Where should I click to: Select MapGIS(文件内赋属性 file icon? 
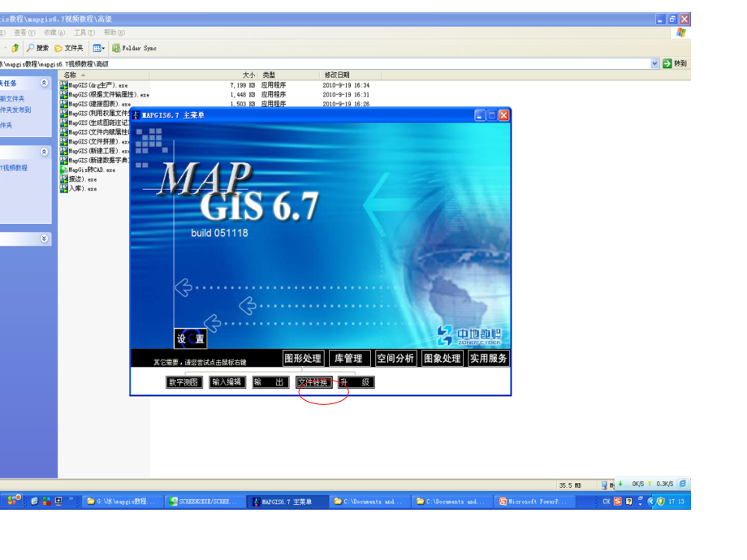pyautogui.click(x=64, y=132)
